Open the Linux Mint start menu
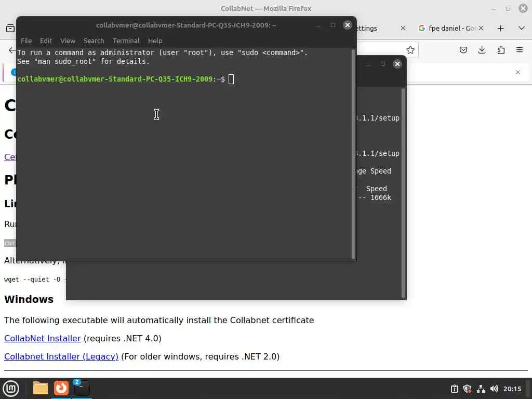532x399 pixels. click(x=11, y=389)
